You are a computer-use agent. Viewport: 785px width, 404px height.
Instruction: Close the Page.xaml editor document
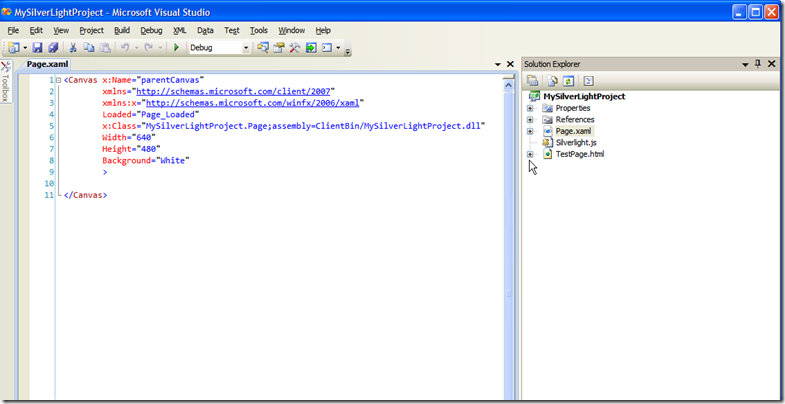click(510, 64)
